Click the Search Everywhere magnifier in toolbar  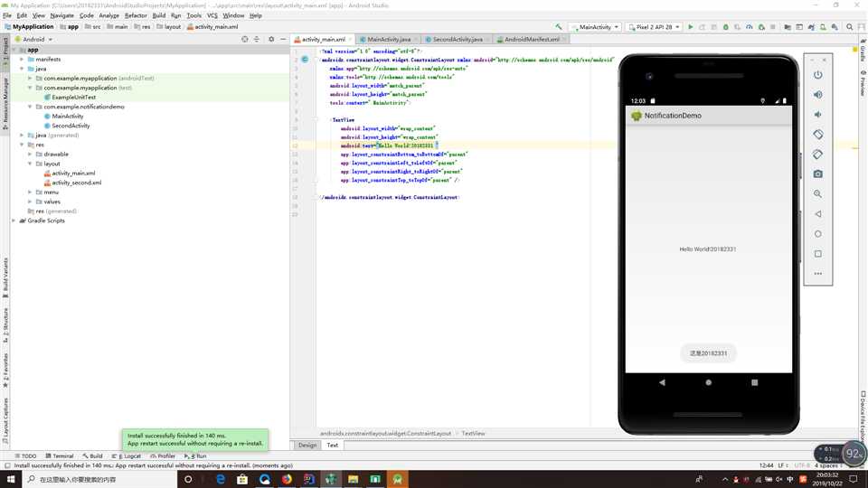pyautogui.click(x=850, y=26)
